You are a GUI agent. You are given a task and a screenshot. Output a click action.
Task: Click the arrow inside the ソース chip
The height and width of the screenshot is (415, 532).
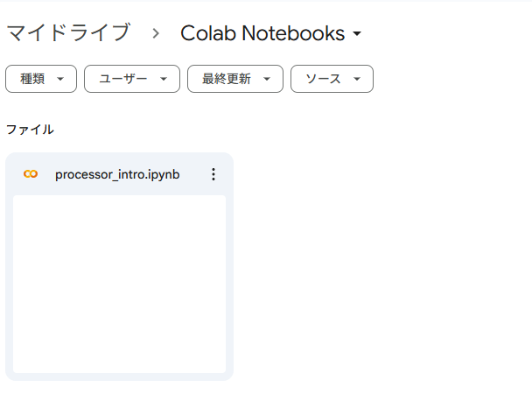pos(357,79)
